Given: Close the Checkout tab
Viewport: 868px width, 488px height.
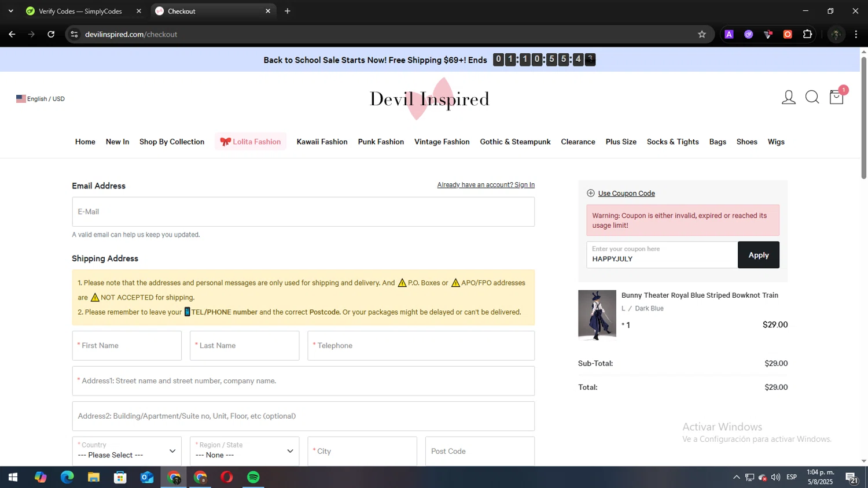Looking at the screenshot, I should (268, 11).
